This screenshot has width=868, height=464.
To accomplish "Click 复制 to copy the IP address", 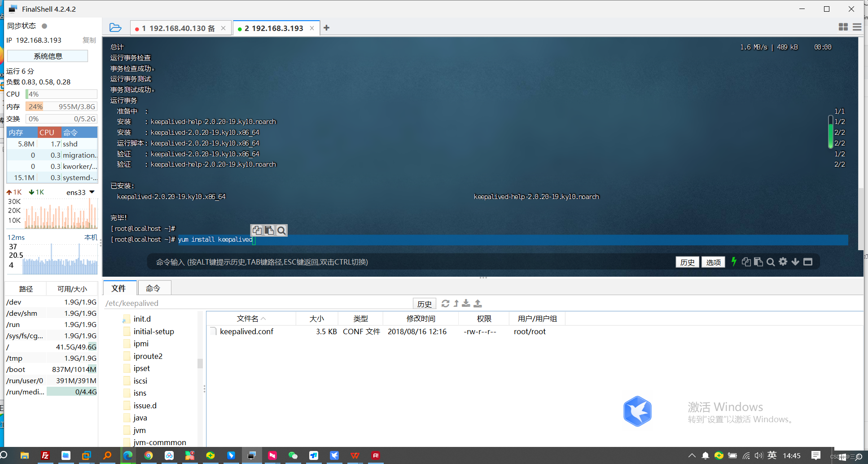I will [88, 40].
